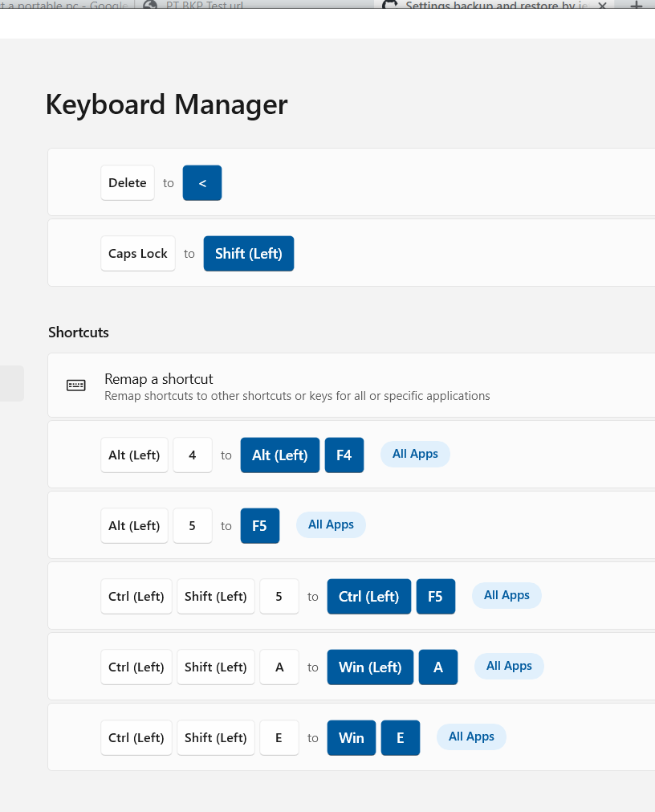Click F5 next to blue Ctrl (Left)
Screen dimensions: 655x812
[x=436, y=597]
